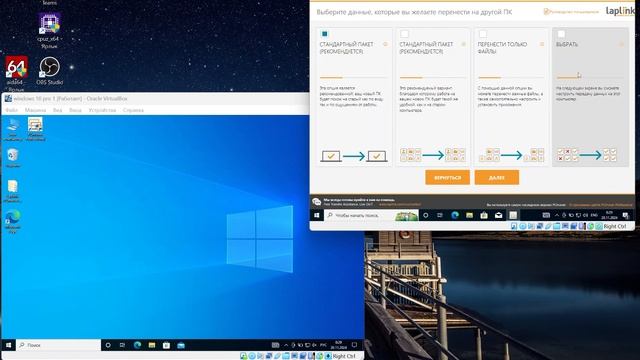640x360 pixels.
Task: Expand hidden tray icons in windows 10 pro 1 VM
Action: pyautogui.click(x=286, y=345)
